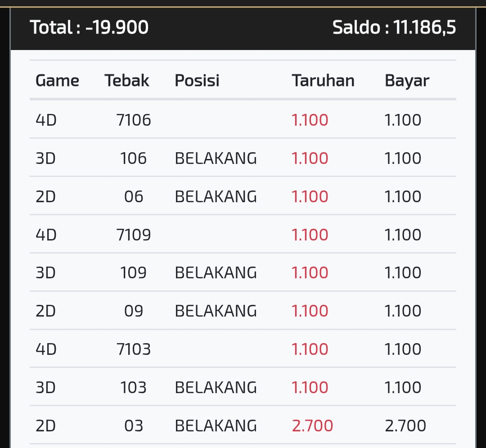Click the 106 guess number
Screen dimensions: 486x448
[134, 158]
